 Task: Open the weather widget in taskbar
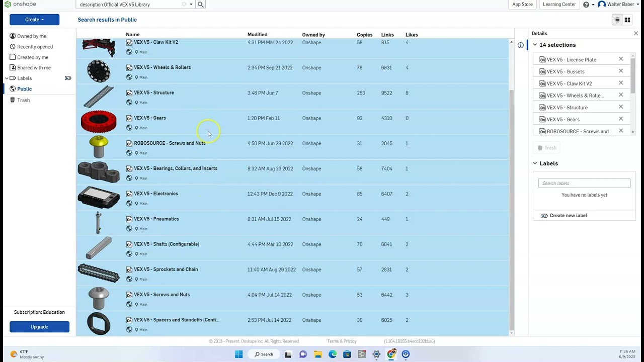tap(28, 354)
